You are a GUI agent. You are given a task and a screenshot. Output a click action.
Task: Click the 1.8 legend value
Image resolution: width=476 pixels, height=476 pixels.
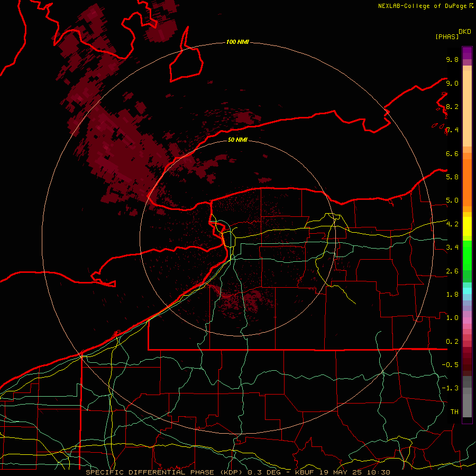(x=452, y=295)
